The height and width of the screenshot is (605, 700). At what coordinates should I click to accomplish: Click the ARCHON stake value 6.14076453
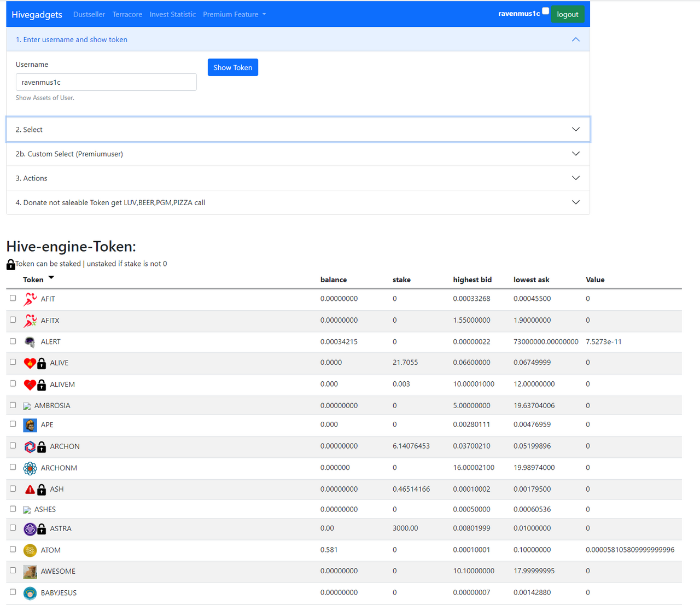[411, 446]
